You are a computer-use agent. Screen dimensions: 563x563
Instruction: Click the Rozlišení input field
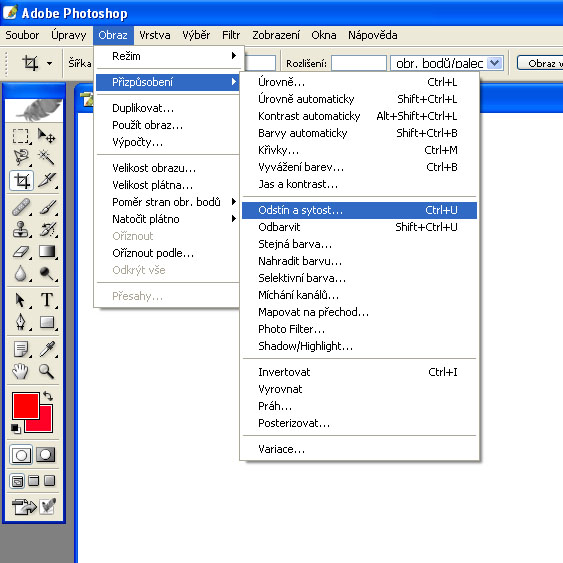click(x=359, y=63)
